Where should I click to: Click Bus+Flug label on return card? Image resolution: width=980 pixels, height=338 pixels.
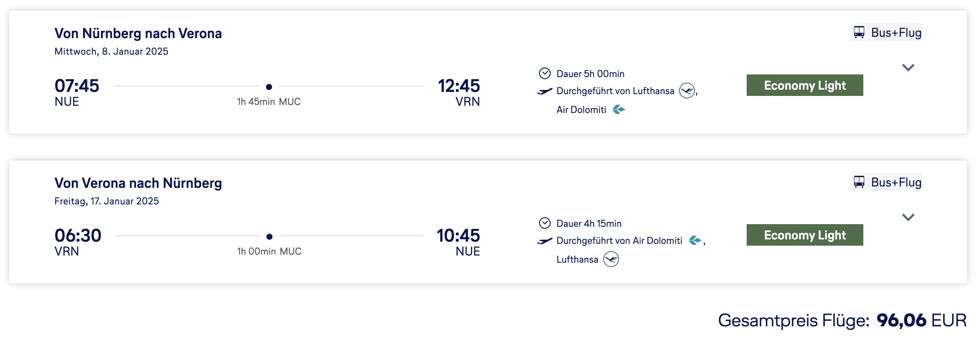[x=896, y=182]
